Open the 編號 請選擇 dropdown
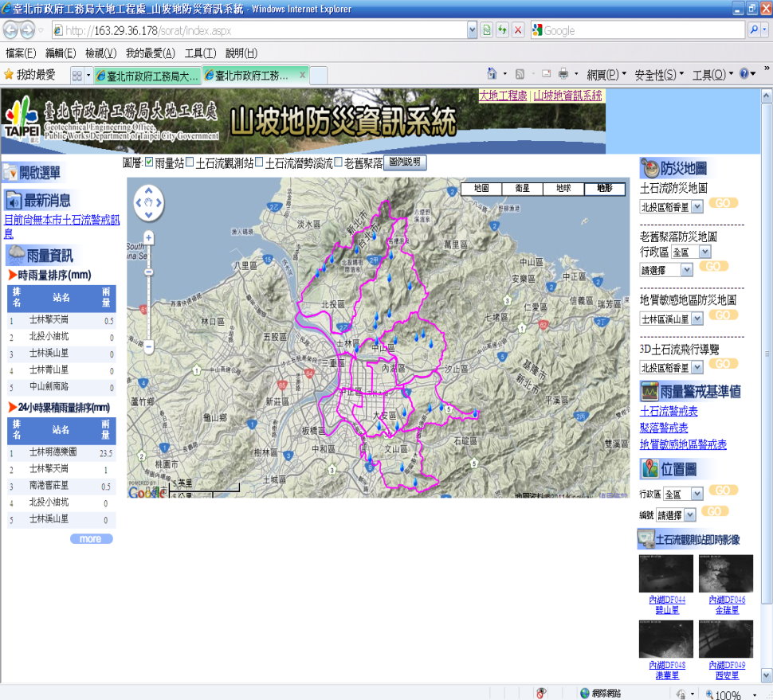Screen dimensions: 773x700 (x=677, y=514)
